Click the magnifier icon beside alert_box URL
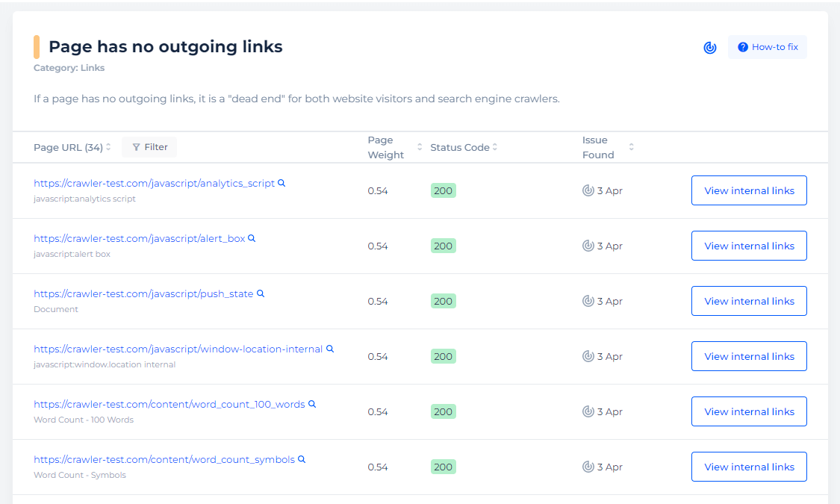This screenshot has width=840, height=504. click(252, 238)
